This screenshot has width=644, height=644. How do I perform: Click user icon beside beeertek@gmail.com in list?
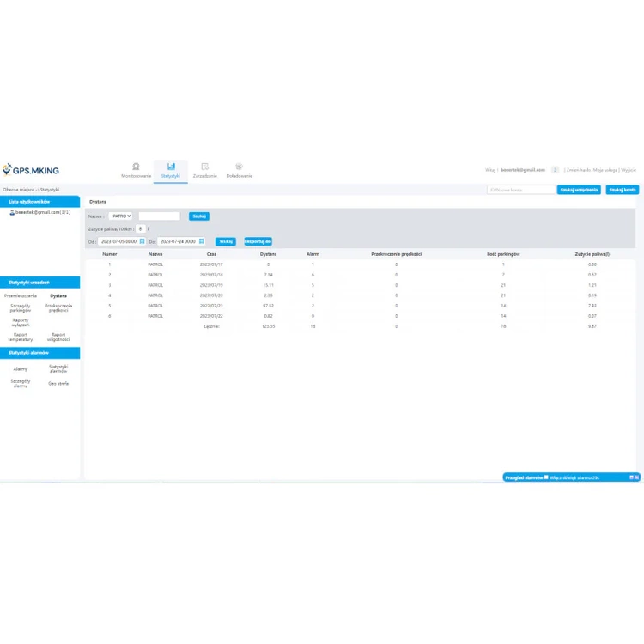(x=12, y=211)
